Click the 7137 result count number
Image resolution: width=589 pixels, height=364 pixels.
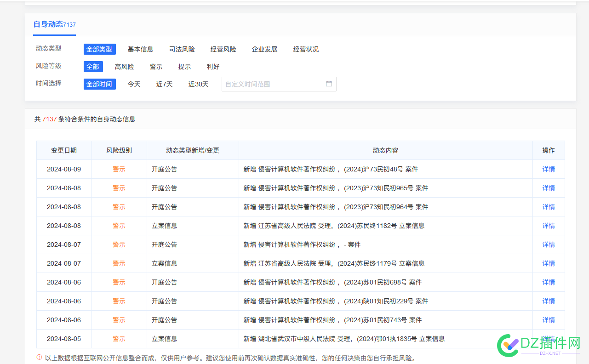click(50, 119)
